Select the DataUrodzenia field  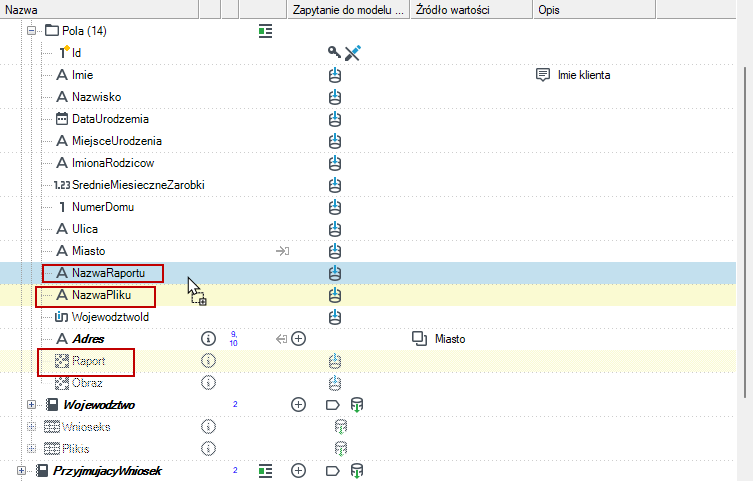point(110,119)
